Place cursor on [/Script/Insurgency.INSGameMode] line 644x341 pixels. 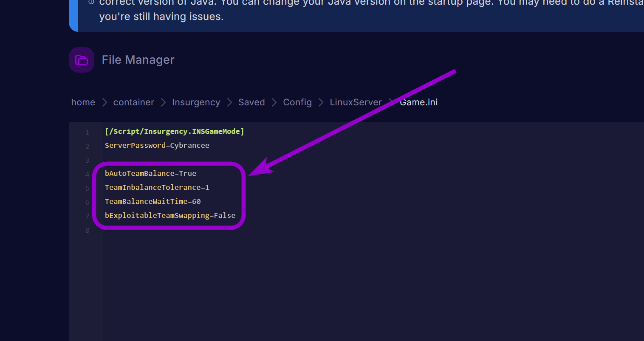(174, 132)
